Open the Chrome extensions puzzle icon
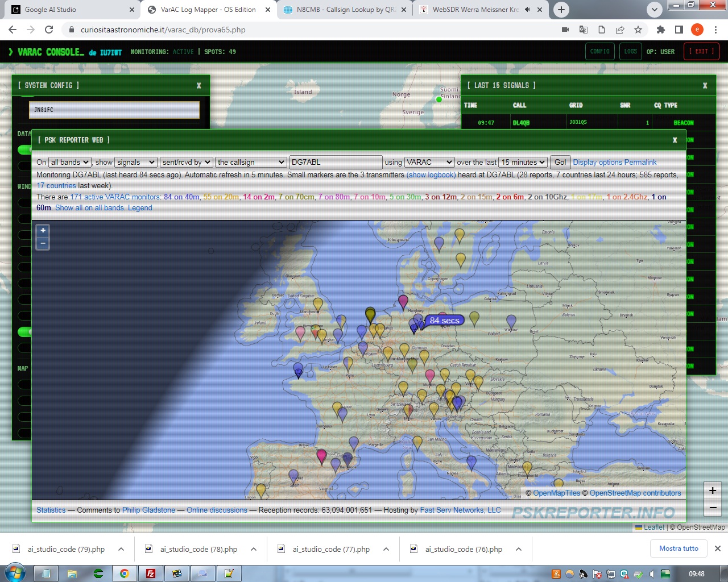The height and width of the screenshot is (582, 728). pyautogui.click(x=660, y=30)
